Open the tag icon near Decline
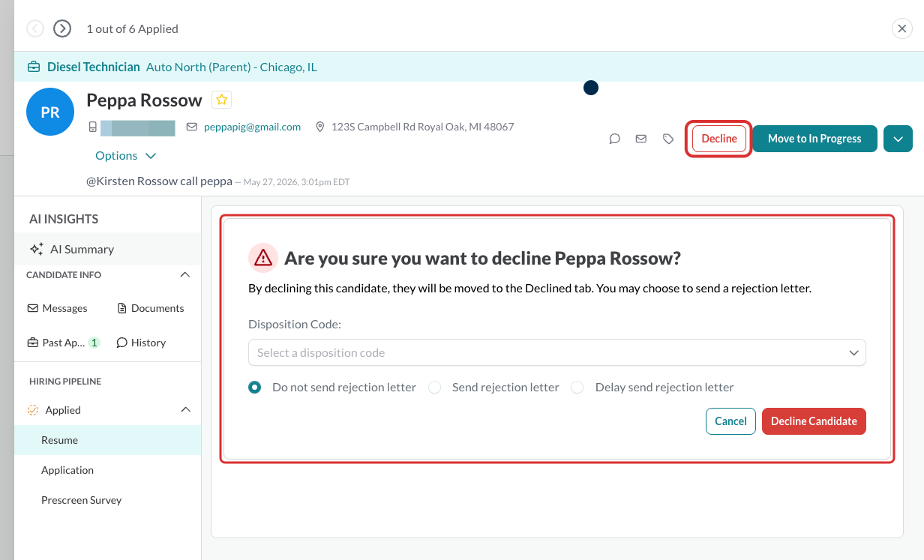Image resolution: width=924 pixels, height=560 pixels. 668,139
